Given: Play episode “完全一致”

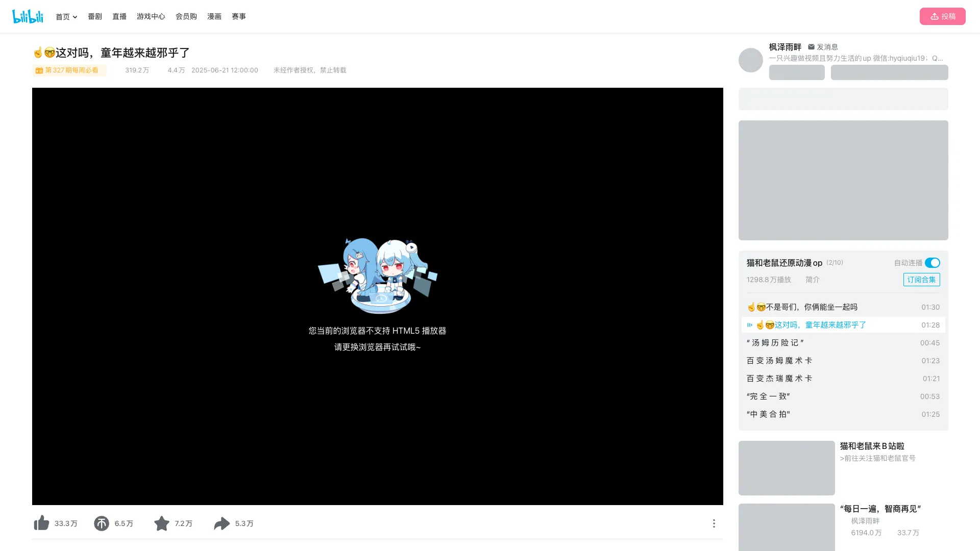Looking at the screenshot, I should click(843, 396).
